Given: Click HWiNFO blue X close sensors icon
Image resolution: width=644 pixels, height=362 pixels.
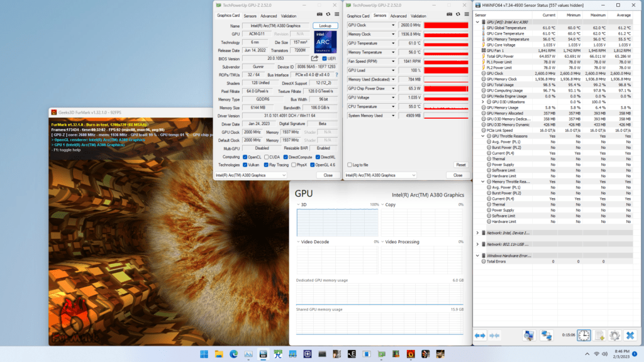Looking at the screenshot, I should [x=630, y=336].
